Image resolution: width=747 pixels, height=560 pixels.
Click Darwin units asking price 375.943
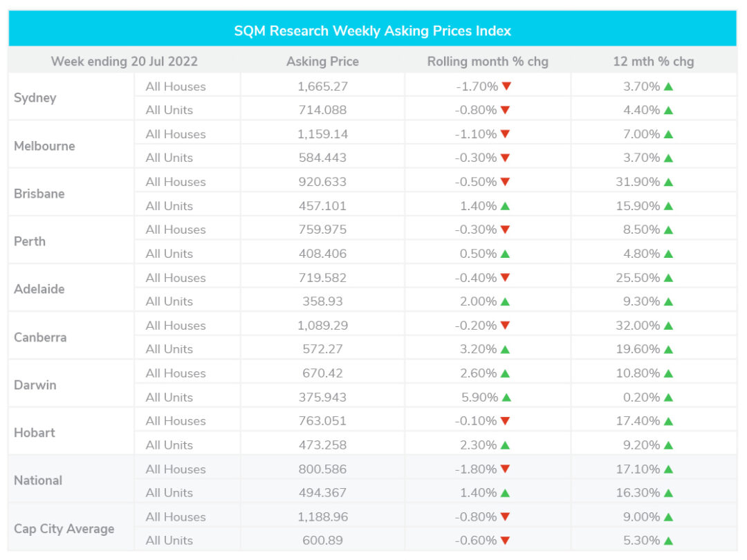tap(322, 398)
